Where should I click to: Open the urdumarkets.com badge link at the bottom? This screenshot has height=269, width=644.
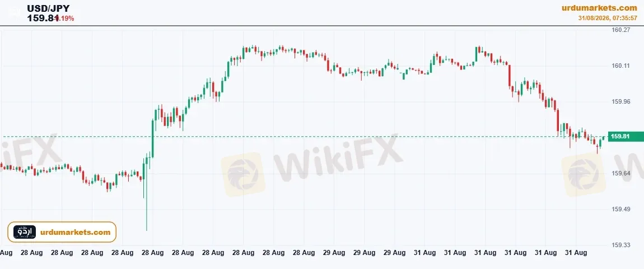pos(76,233)
